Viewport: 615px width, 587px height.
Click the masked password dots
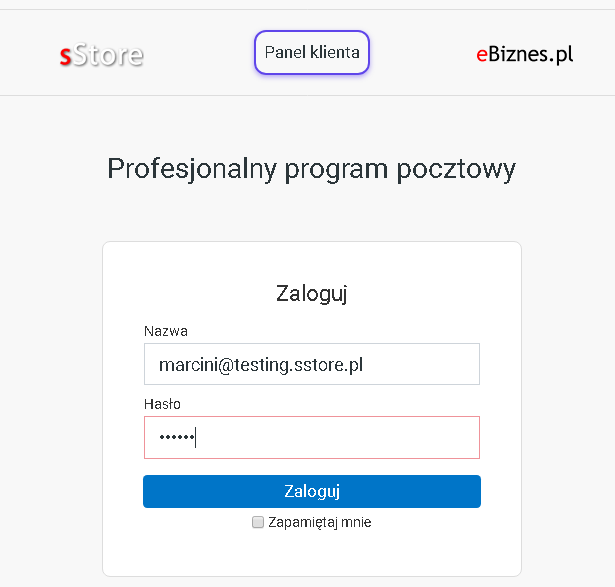(176, 437)
